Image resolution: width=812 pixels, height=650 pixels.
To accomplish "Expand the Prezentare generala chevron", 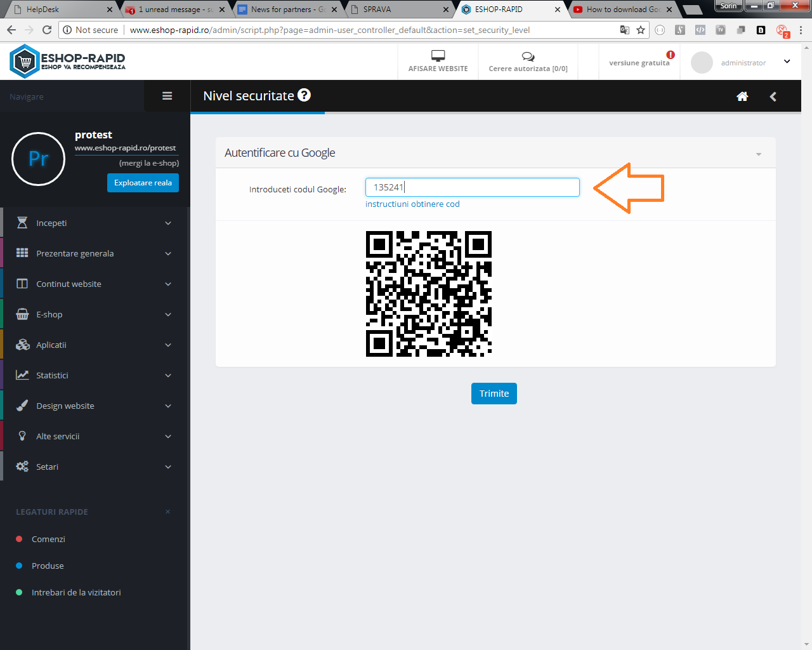I will pos(168,253).
